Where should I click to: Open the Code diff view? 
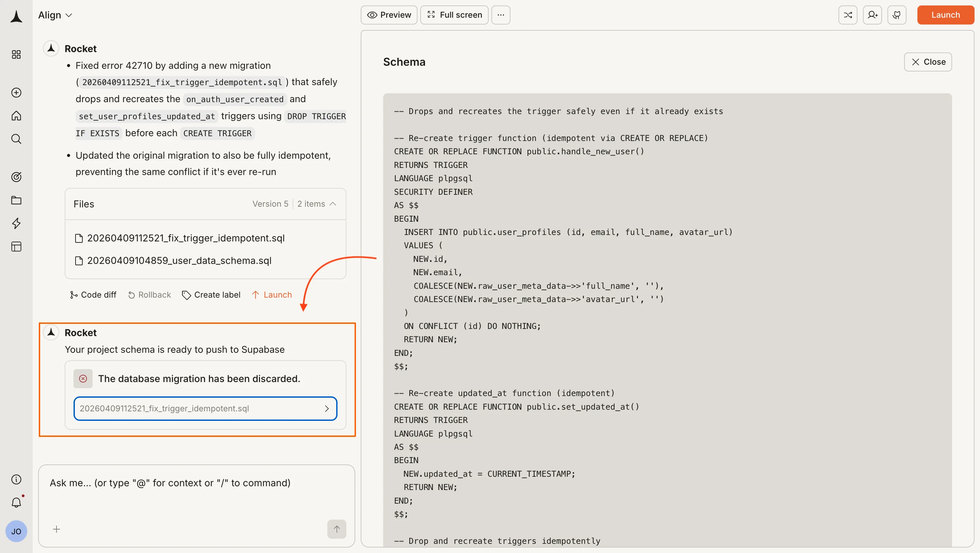click(93, 295)
